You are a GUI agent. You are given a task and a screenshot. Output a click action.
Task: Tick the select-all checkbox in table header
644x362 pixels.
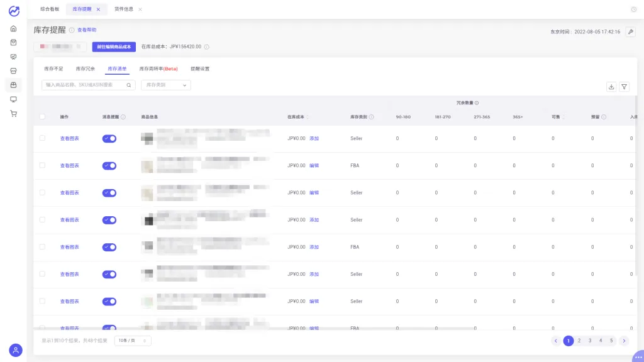click(42, 116)
